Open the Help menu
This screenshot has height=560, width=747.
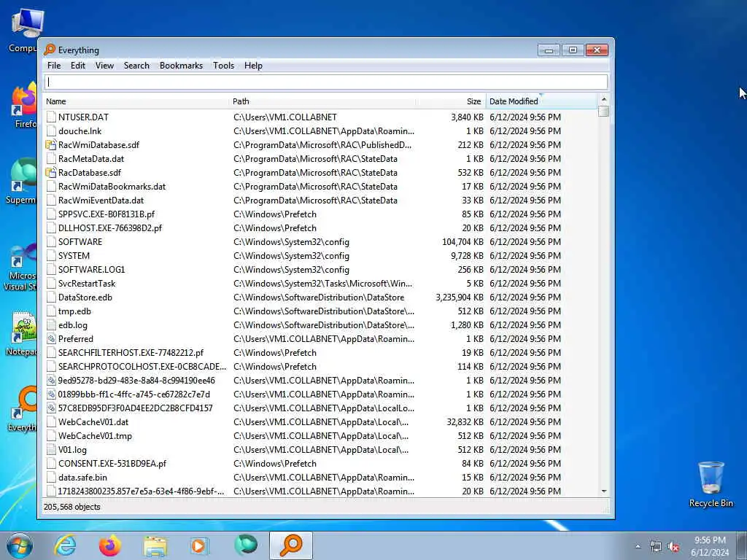[253, 66]
